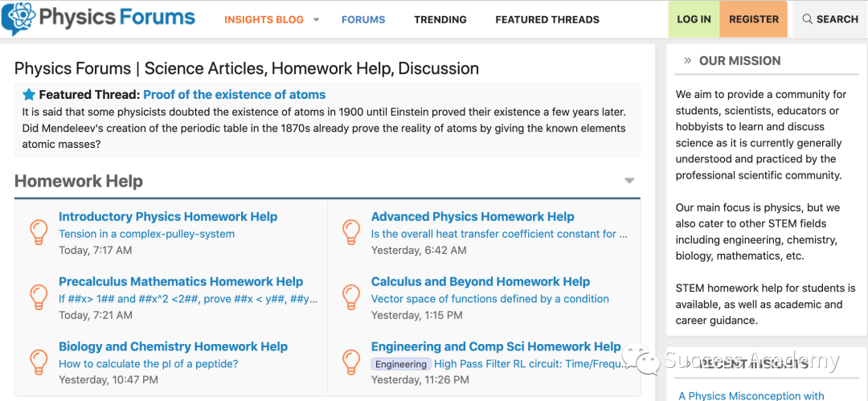Collapse the Homework Help section
Screen dimensions: 868x401
click(629, 181)
